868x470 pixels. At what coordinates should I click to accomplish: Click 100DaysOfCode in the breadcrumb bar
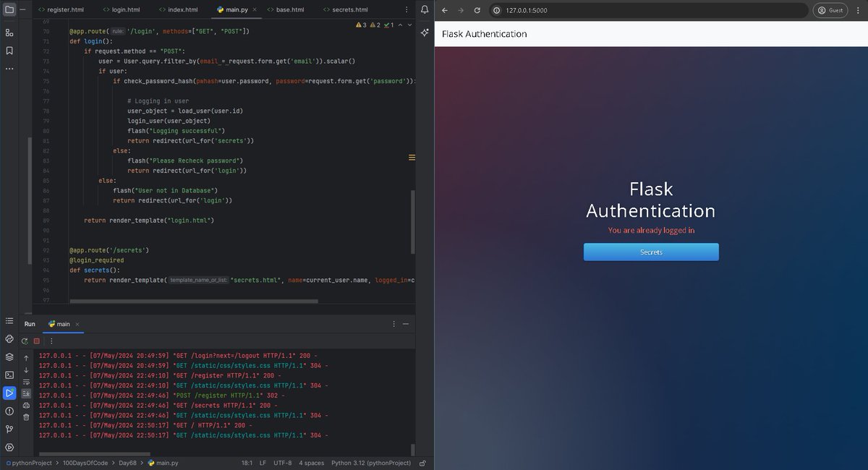[x=85, y=463]
